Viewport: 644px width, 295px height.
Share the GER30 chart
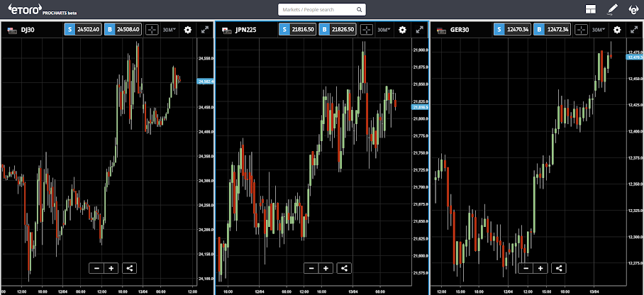(x=559, y=268)
